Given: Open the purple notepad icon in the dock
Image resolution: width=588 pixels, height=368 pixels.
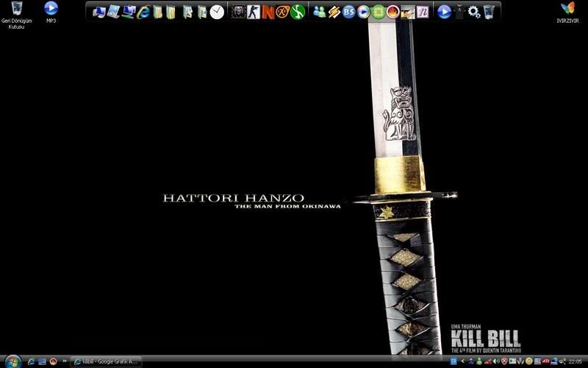Looking at the screenshot, I should pyautogui.click(x=423, y=12).
